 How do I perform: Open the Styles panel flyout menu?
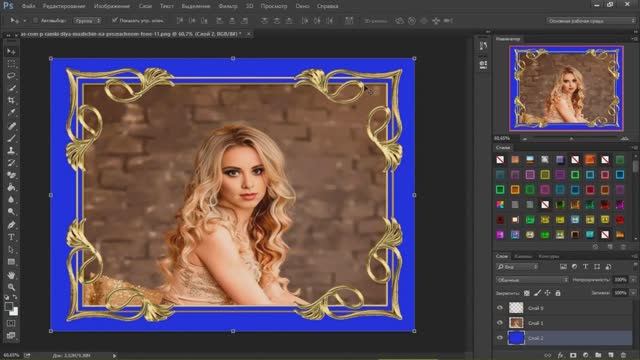[x=635, y=147]
